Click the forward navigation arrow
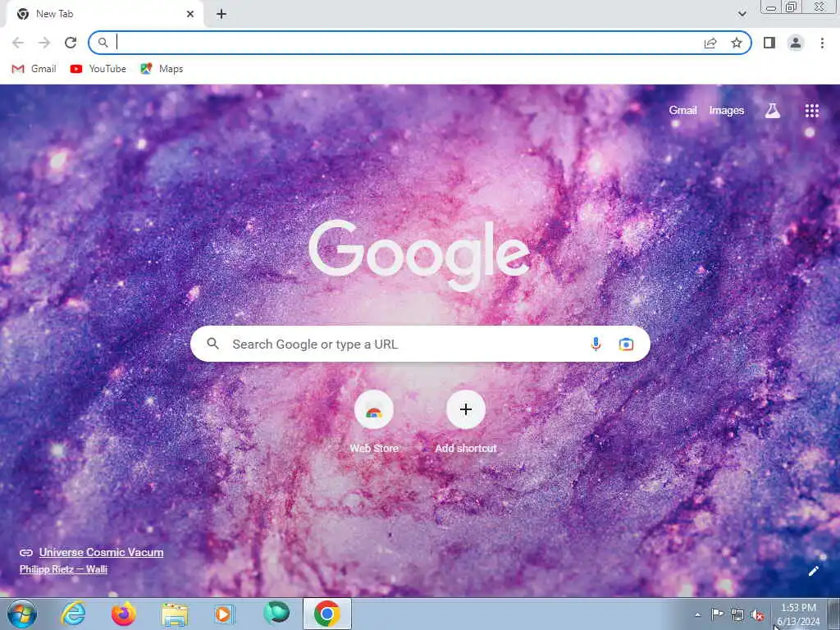The image size is (840, 630). click(x=44, y=43)
